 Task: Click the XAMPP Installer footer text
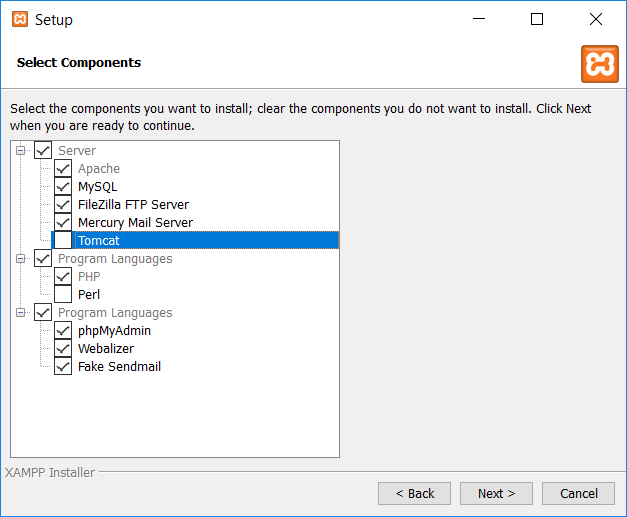(50, 473)
